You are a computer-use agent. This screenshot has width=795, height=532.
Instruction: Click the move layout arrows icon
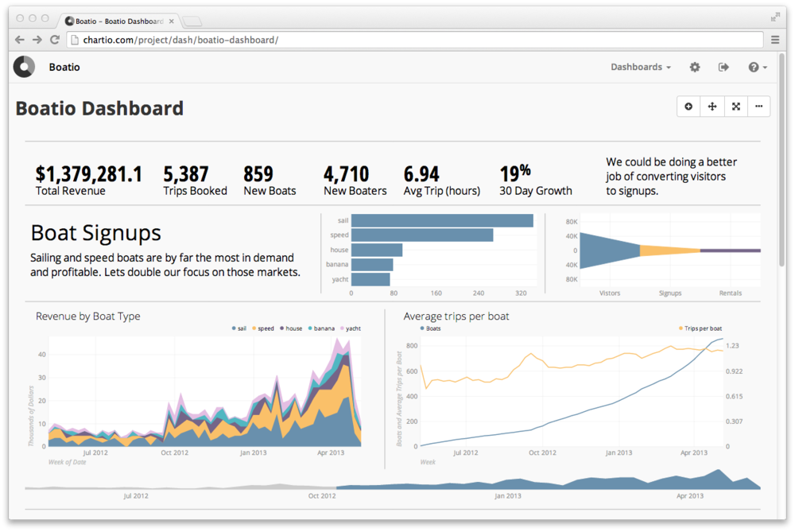point(712,107)
